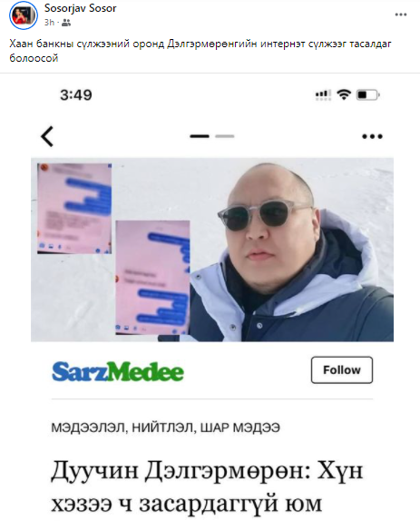Click the Sosorjav Sosor name link
Image resolution: width=420 pixels, height=521 pixels.
point(81,8)
